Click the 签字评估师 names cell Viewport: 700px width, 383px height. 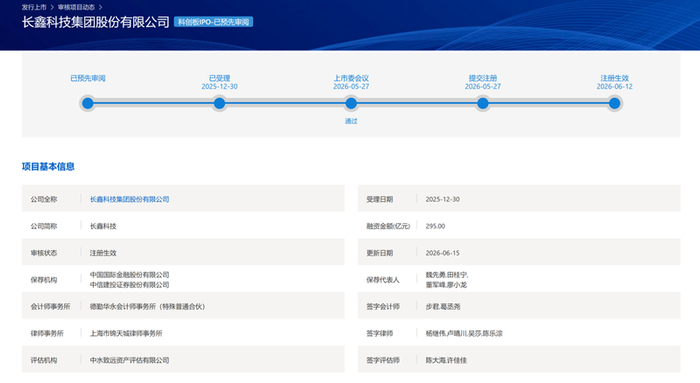tap(446, 360)
